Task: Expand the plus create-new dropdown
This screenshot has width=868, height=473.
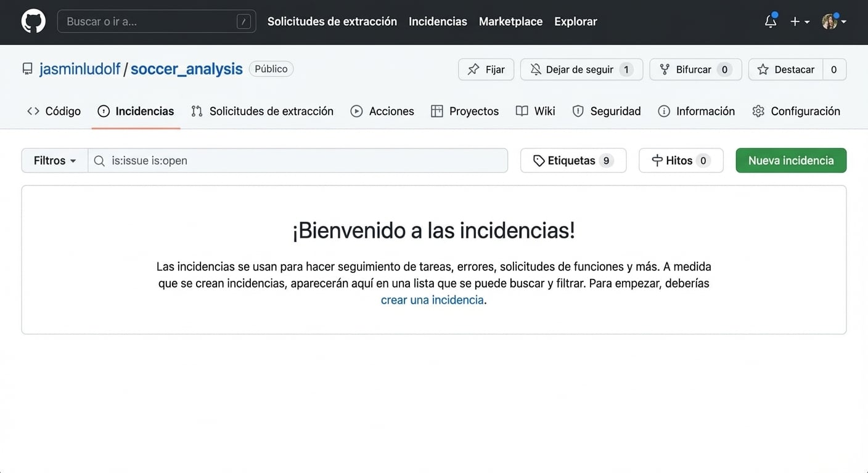Action: [x=800, y=22]
